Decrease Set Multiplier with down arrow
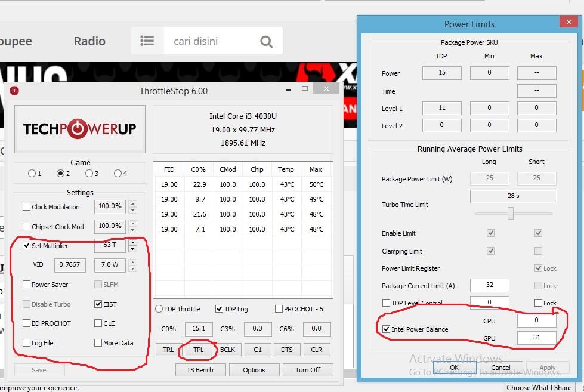584x392 pixels. click(133, 249)
